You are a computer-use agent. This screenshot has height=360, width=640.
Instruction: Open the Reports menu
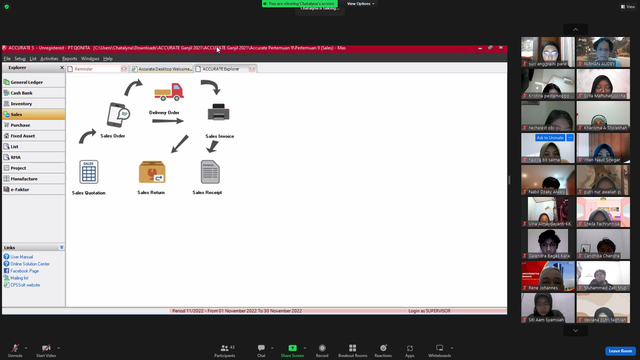click(x=69, y=59)
